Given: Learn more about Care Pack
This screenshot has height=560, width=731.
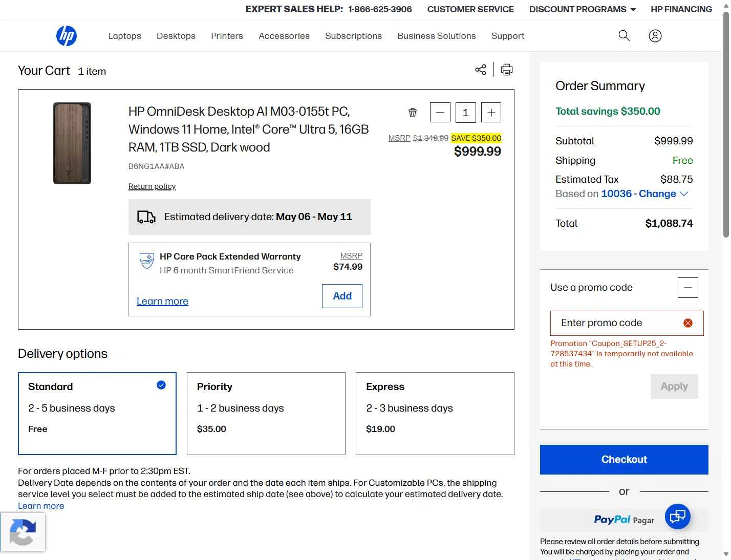Looking at the screenshot, I should point(162,301).
